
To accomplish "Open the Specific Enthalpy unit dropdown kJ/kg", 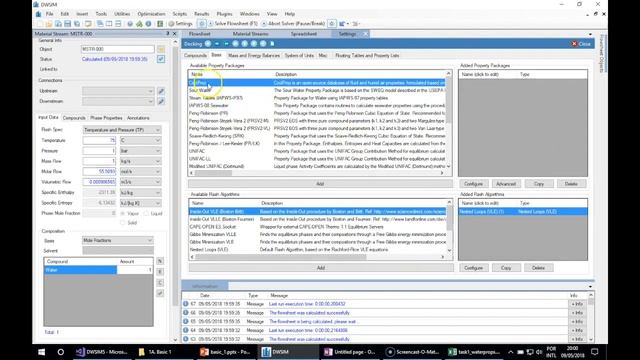I will coord(140,192).
